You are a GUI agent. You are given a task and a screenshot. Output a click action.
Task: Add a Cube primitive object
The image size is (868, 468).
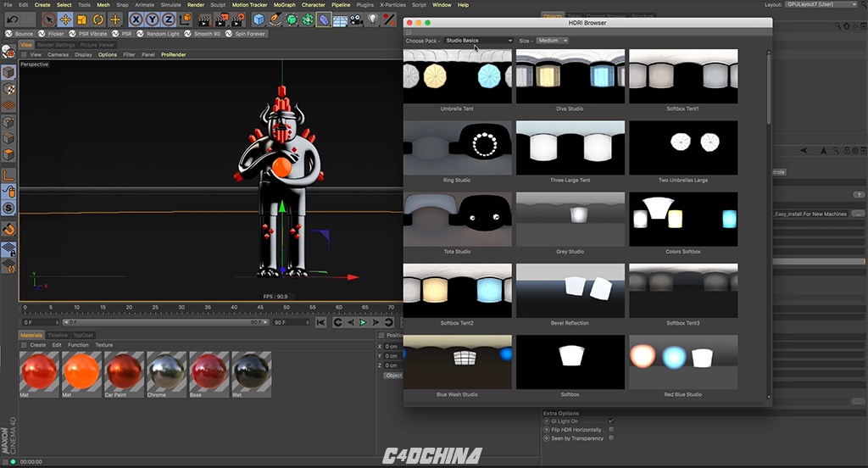(x=259, y=20)
